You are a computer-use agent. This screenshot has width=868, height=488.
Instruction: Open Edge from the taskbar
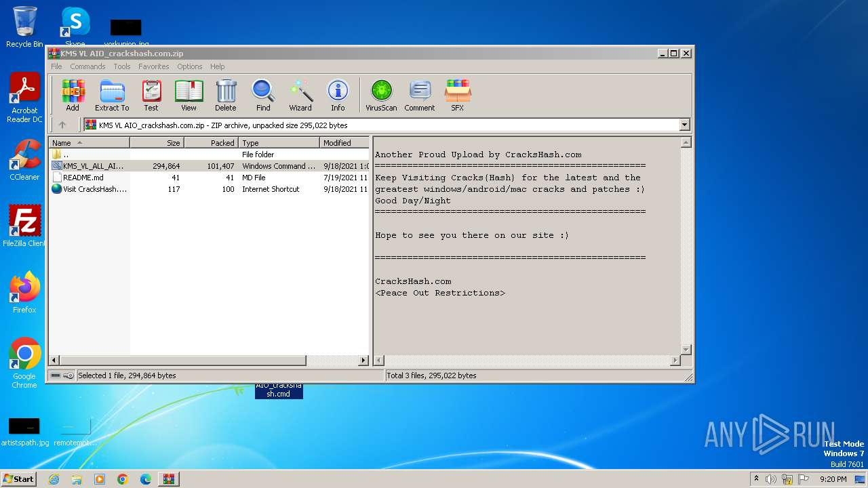click(146, 479)
